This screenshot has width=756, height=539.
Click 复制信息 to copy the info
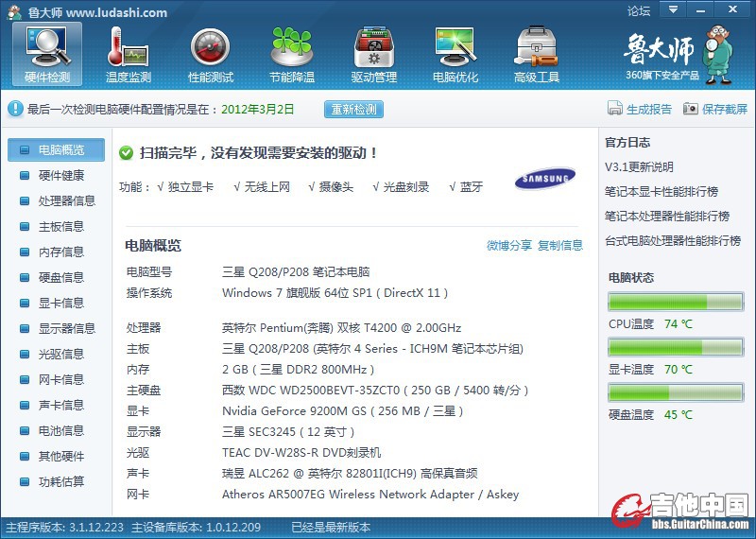(560, 246)
